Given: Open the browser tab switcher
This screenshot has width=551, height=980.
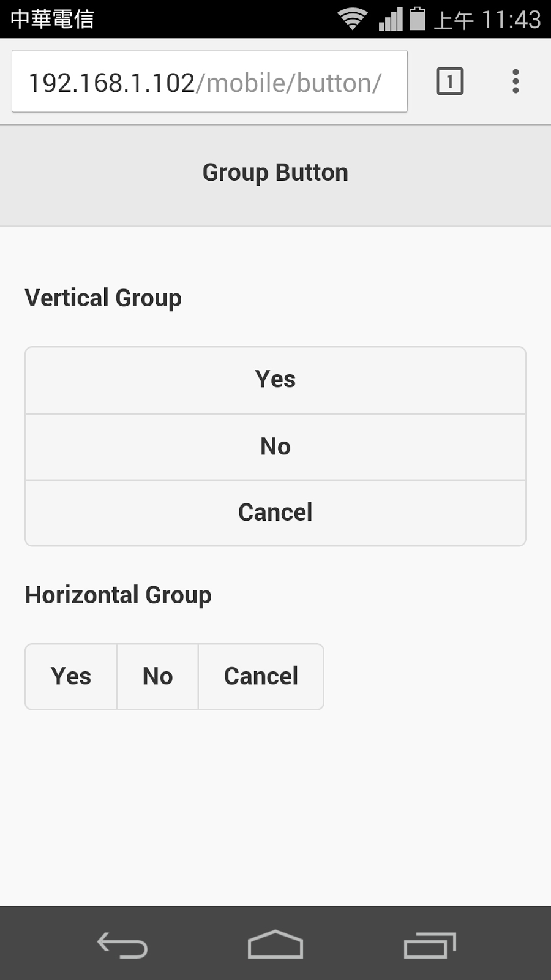Looking at the screenshot, I should 449,81.
